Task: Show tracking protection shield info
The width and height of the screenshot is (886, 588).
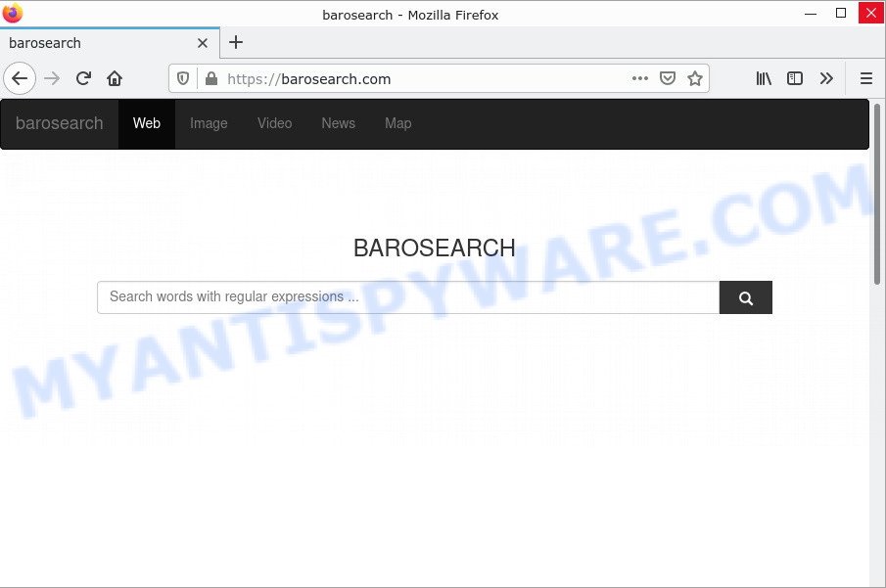Action: click(183, 78)
